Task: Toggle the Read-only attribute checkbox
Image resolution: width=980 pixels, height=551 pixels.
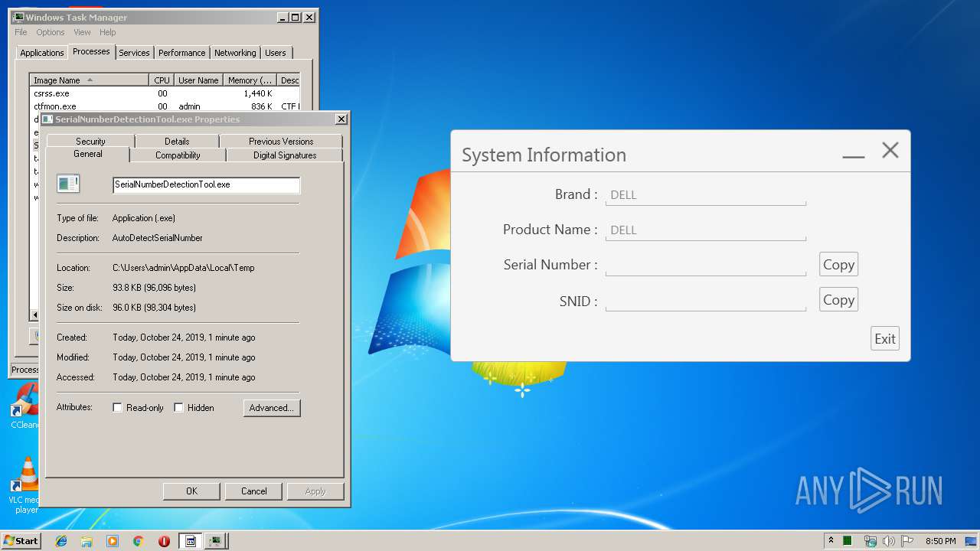Action: (117, 408)
